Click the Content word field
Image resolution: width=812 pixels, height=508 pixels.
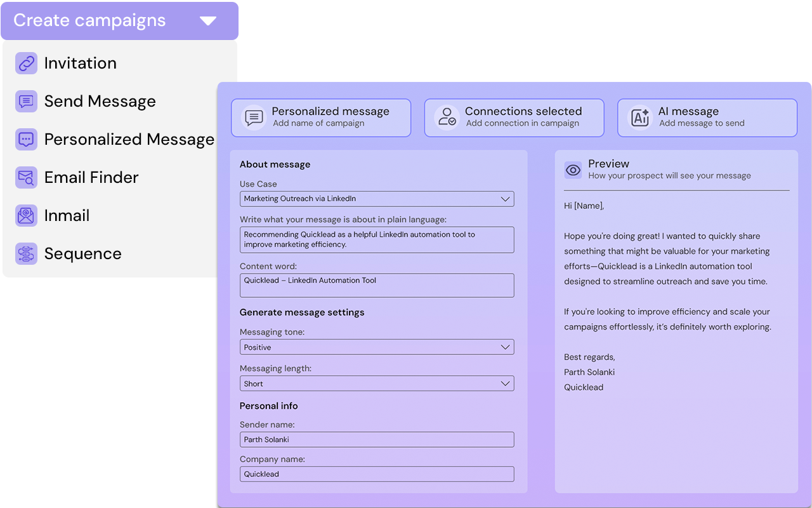377,286
